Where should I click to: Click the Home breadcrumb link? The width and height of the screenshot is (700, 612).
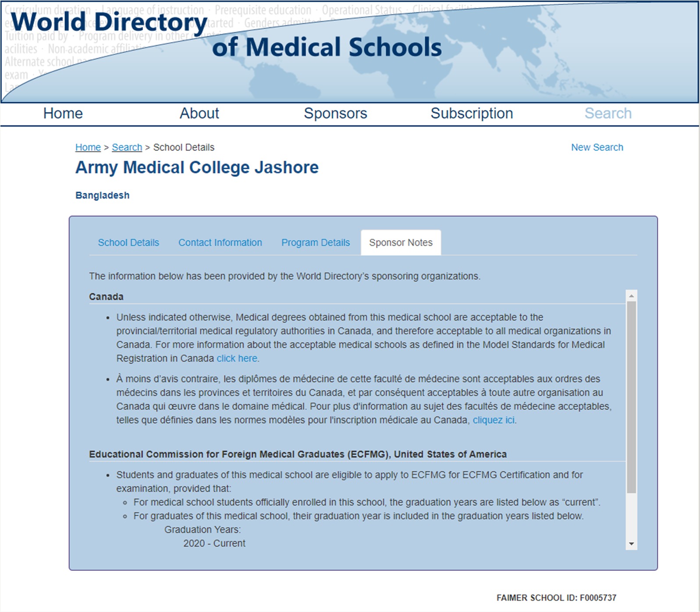pyautogui.click(x=88, y=147)
